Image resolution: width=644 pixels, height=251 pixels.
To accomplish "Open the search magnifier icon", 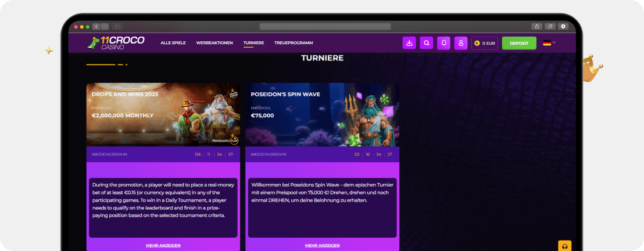I will click(427, 43).
